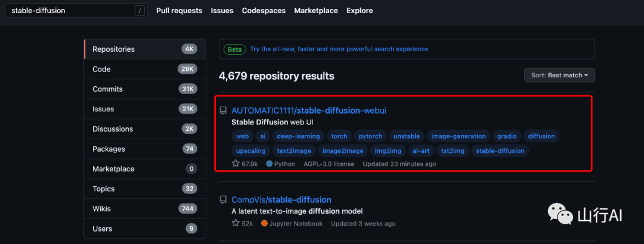Select Wikis in the sidebar filter

tap(103, 208)
